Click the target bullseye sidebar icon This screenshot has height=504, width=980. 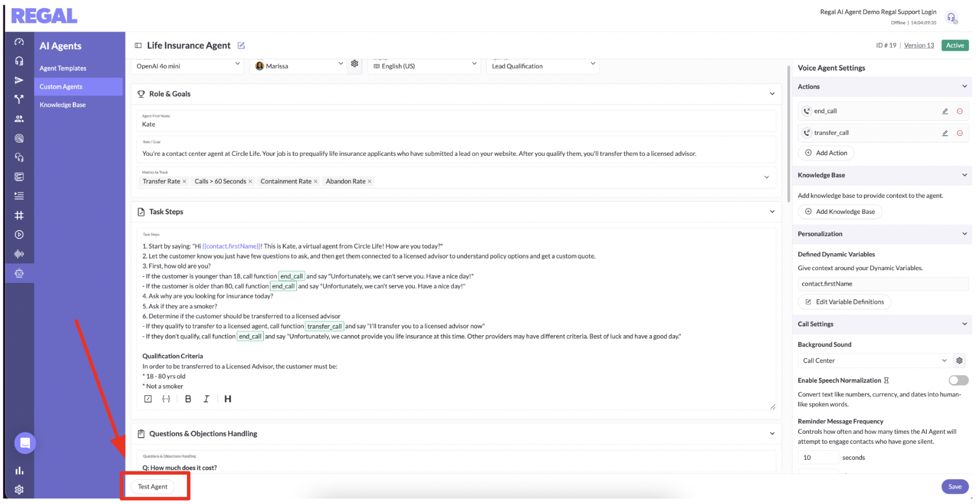pyautogui.click(x=19, y=138)
